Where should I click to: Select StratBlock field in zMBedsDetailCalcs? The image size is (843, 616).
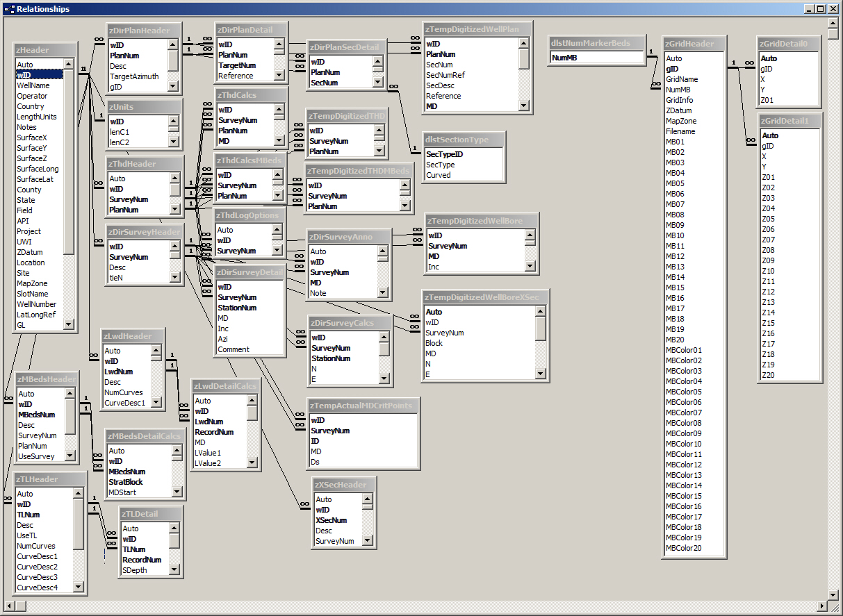[x=139, y=482]
